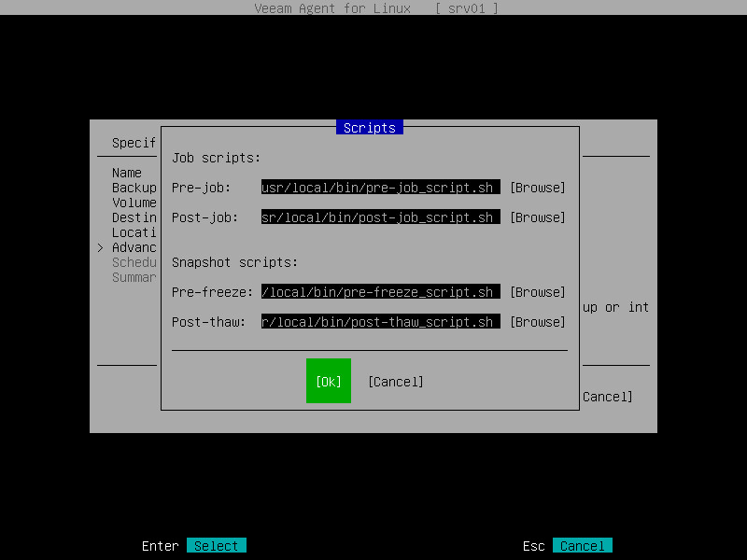Viewport: 747px width, 560px height.
Task: Click the background wizard's Cancel button
Action: click(608, 397)
